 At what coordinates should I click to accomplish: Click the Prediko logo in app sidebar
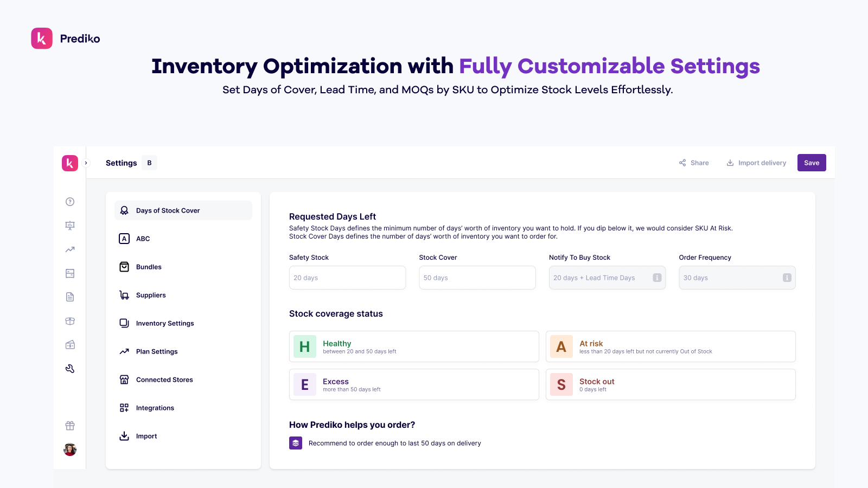(70, 163)
